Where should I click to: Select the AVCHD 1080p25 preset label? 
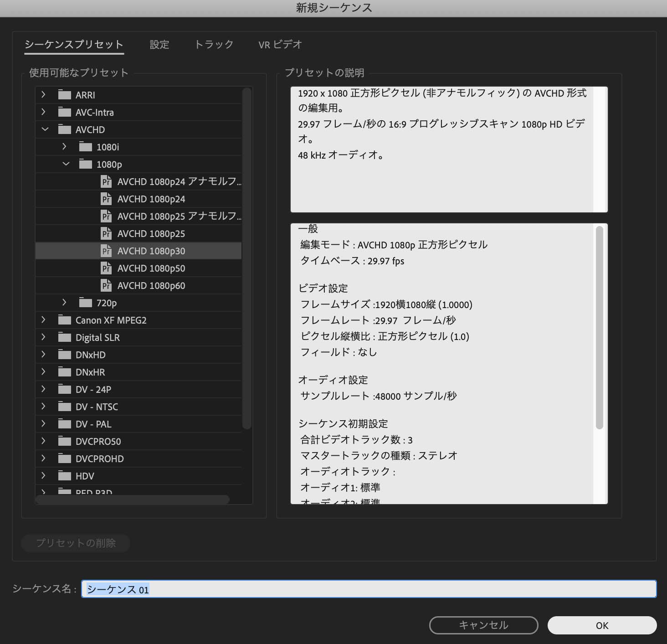(151, 234)
